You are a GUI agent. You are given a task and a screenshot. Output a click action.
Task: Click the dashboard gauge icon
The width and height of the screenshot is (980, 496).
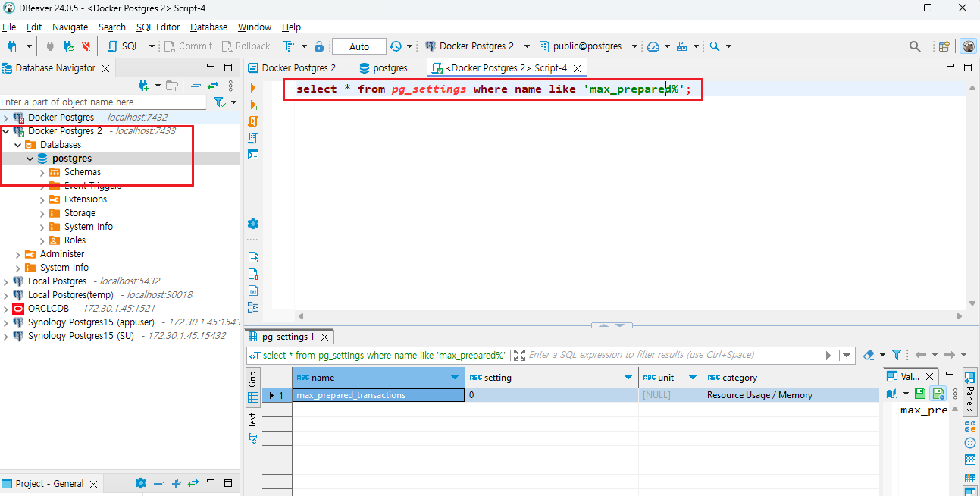(x=653, y=46)
